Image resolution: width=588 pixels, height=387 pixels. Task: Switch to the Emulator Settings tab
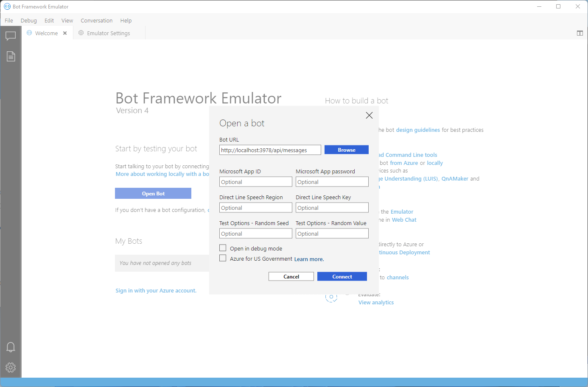[x=109, y=33]
